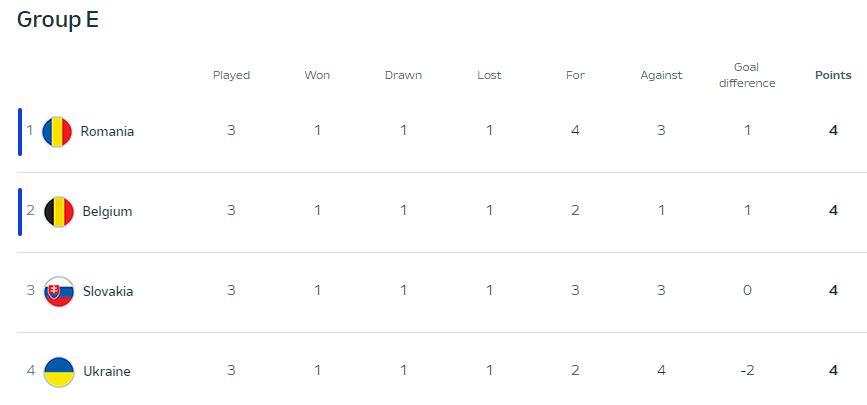Click the Lost column header

[489, 75]
